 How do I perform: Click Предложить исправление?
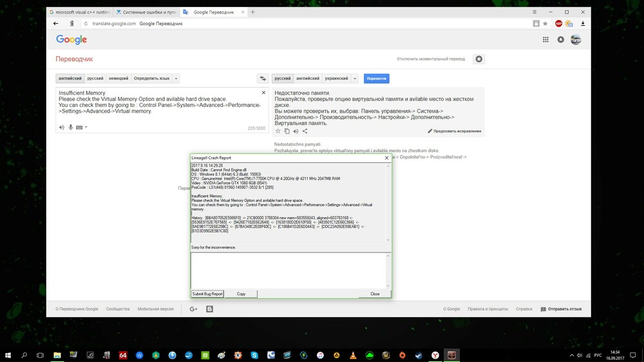[x=455, y=131]
